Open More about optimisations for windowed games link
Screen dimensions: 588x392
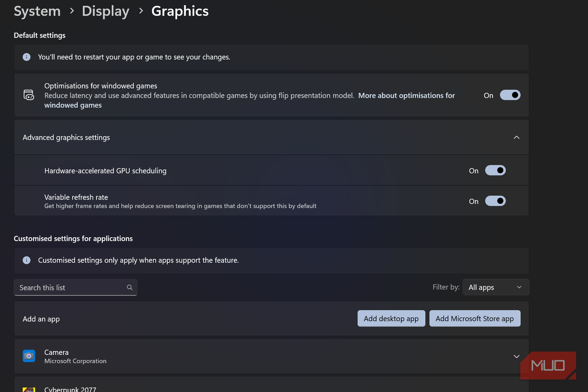406,96
